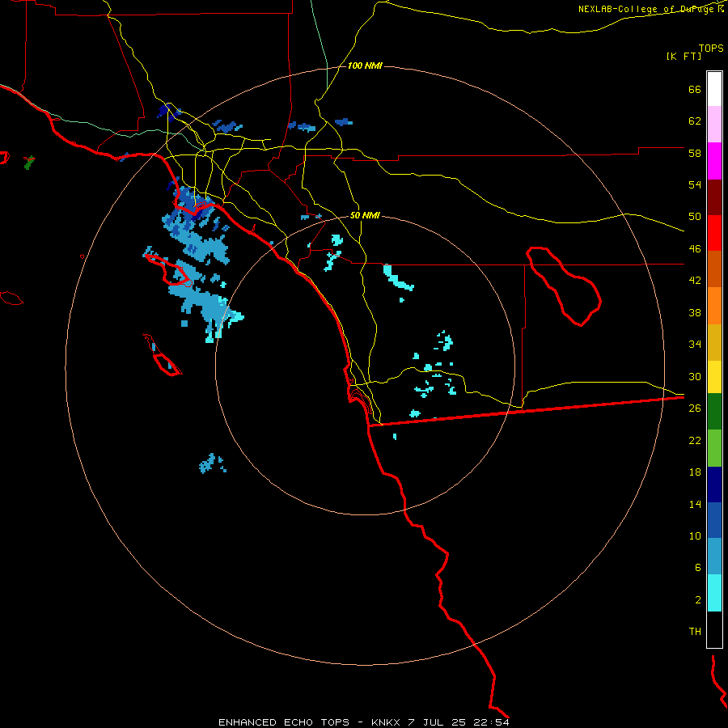Click the light pink legend swatch
Viewport: 728px width, 728px height.
(714, 124)
